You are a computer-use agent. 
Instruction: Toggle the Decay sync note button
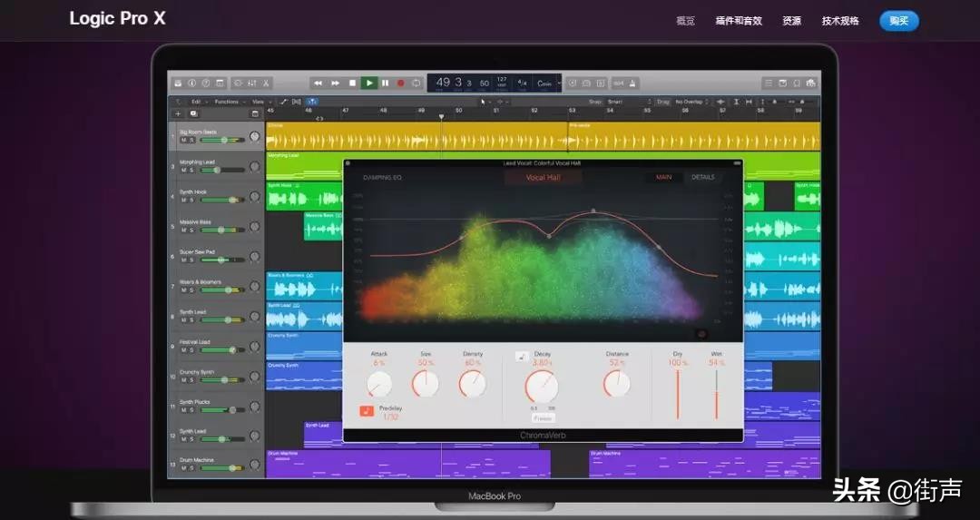pos(521,357)
